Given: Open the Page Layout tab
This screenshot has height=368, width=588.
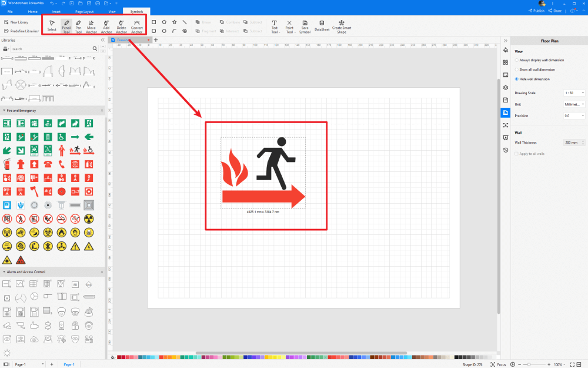Looking at the screenshot, I should coord(84,12).
